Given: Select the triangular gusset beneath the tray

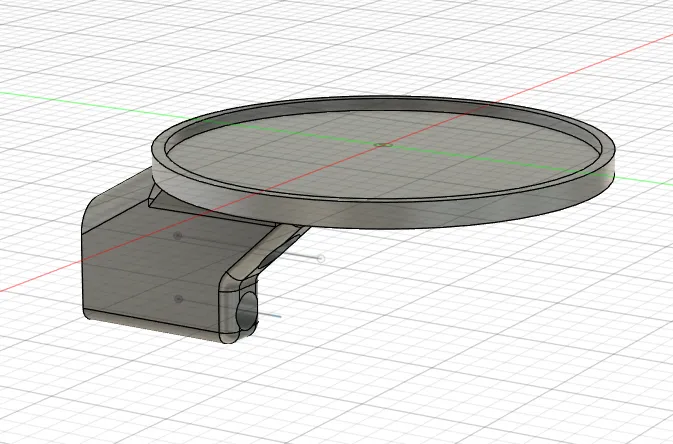Looking at the screenshot, I should pos(165,200).
